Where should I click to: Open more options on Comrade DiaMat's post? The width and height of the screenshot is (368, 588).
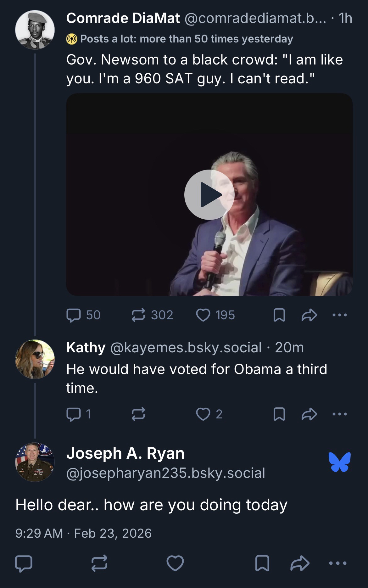(340, 315)
